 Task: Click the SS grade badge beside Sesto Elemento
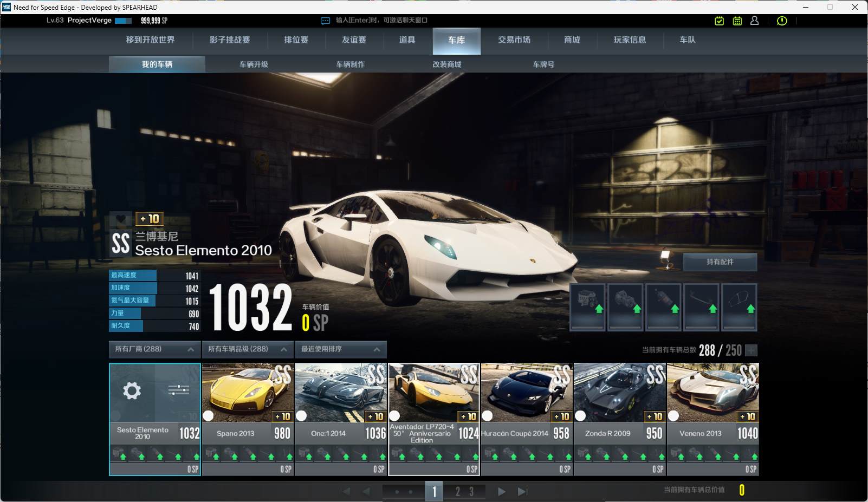pos(121,243)
